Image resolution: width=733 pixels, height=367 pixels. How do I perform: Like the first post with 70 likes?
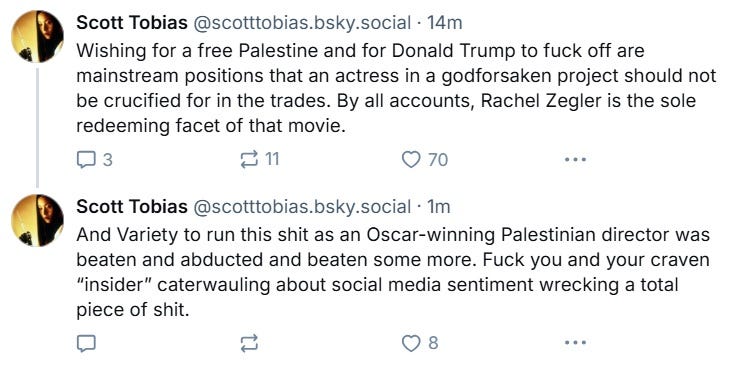(411, 160)
